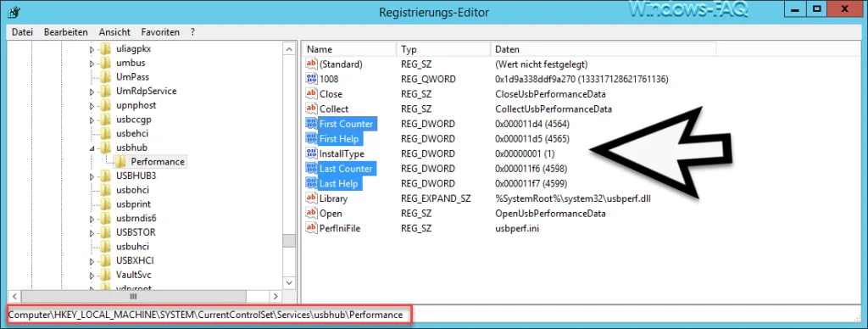Click the (Standard) value's string icon
Screen dimensions: 868x329
pyautogui.click(x=311, y=64)
